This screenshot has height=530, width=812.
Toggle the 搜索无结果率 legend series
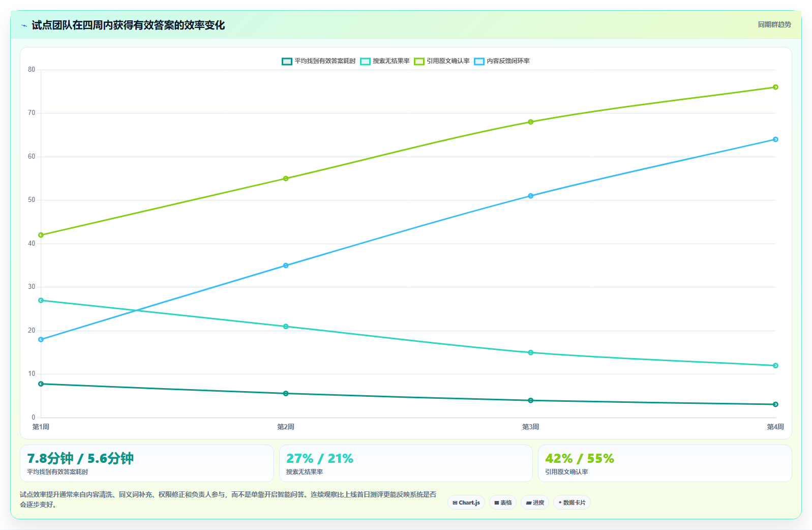pos(385,61)
